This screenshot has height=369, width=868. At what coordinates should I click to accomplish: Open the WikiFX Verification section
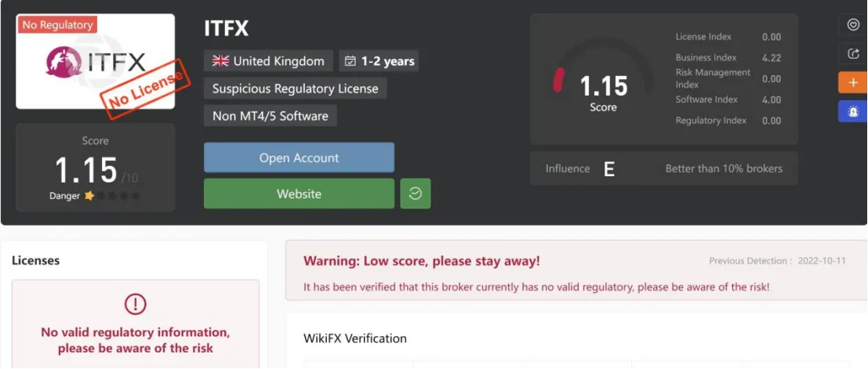355,338
